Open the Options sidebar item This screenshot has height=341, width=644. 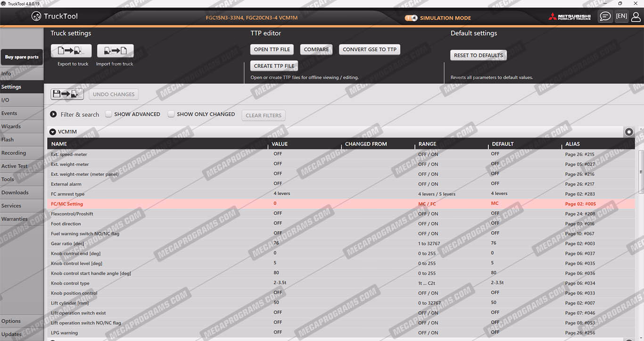22,321
